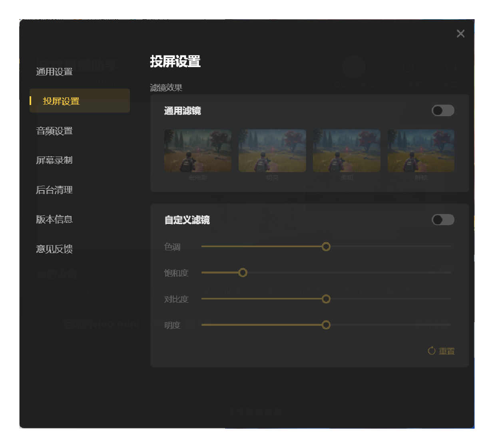This screenshot has width=494, height=448.
Task: Toggle the 通用滤镜 switch on
Action: pyautogui.click(x=443, y=111)
